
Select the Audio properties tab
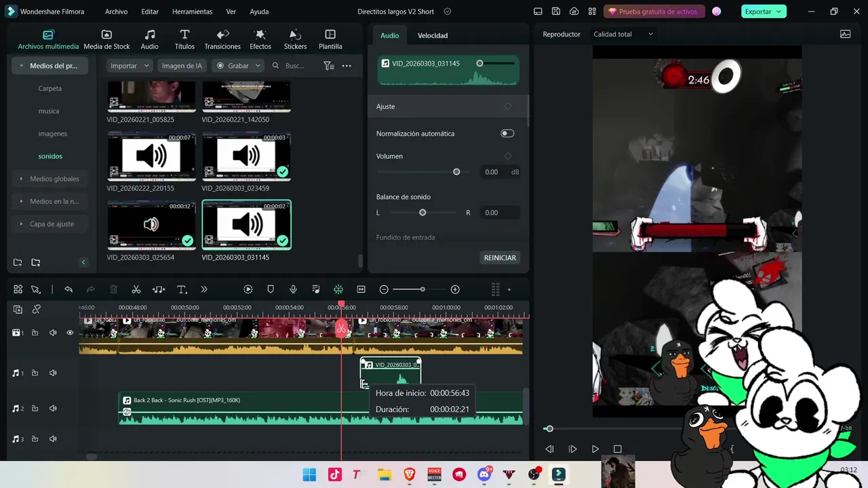coord(390,35)
